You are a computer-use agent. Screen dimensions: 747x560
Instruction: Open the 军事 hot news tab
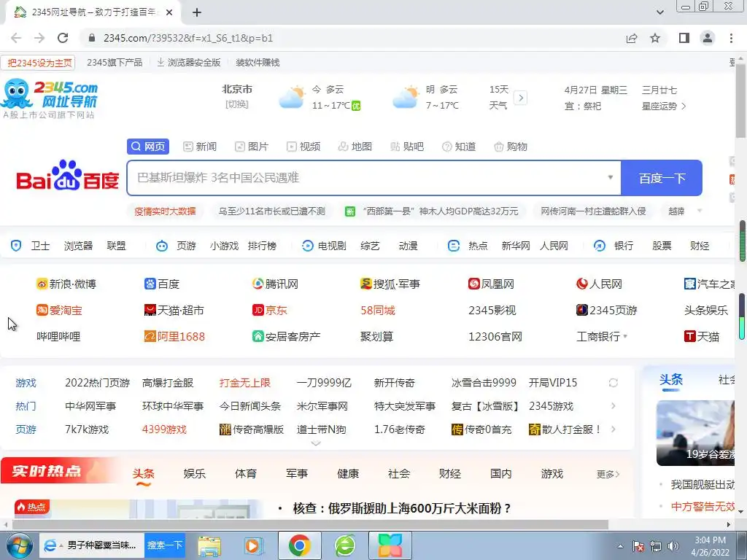(x=297, y=474)
